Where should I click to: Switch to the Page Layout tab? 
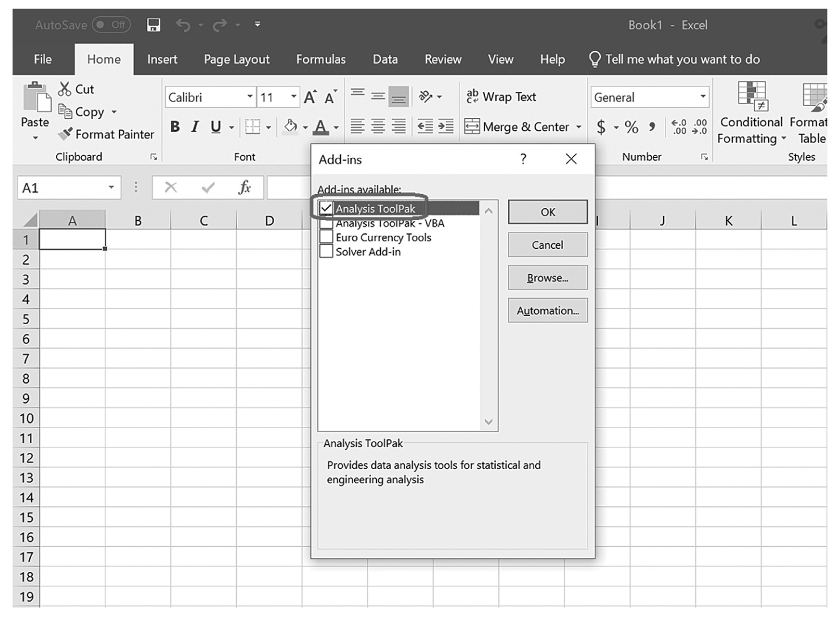coord(237,59)
